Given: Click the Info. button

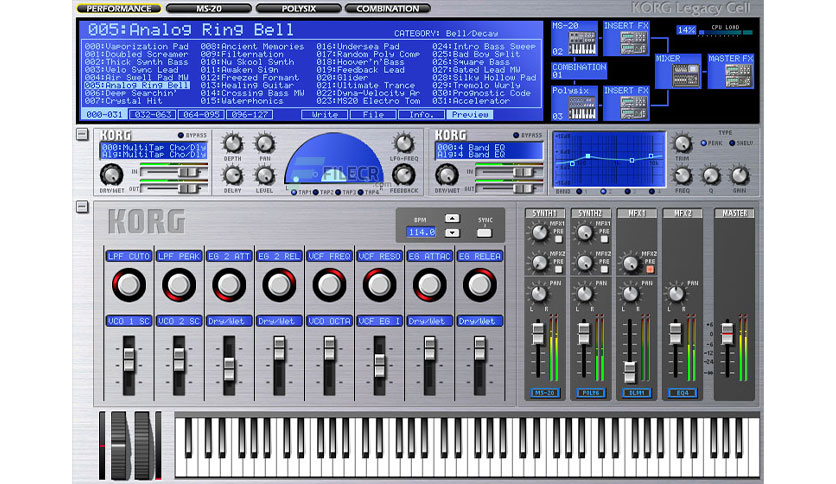Looking at the screenshot, I should tap(421, 115).
